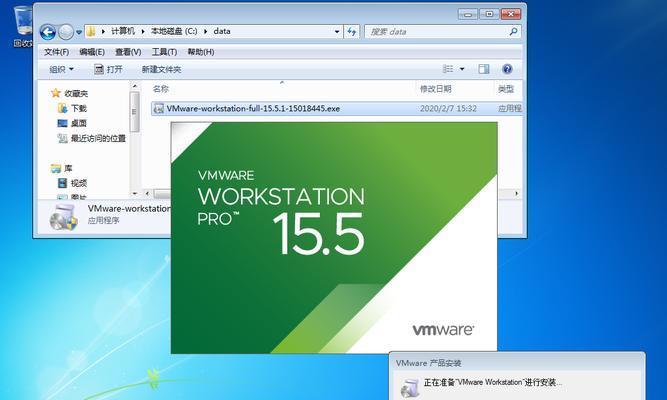Open the 文件(F) menu

click(x=57, y=52)
